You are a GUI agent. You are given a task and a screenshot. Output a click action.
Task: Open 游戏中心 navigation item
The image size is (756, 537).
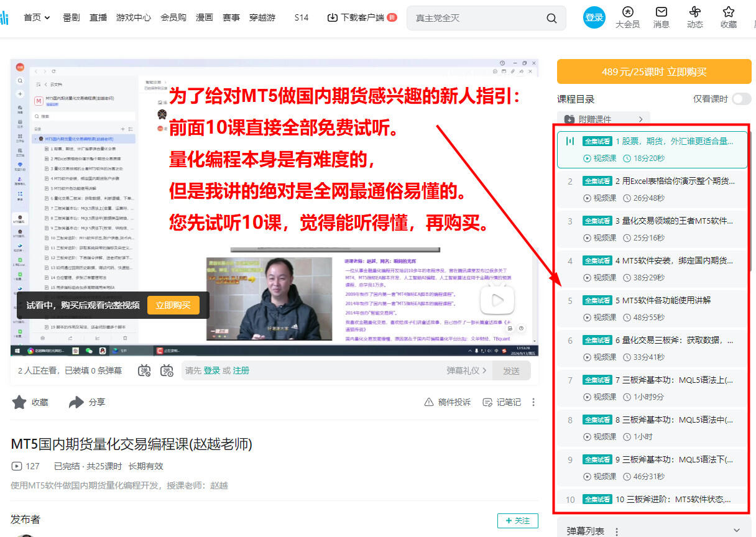[134, 17]
